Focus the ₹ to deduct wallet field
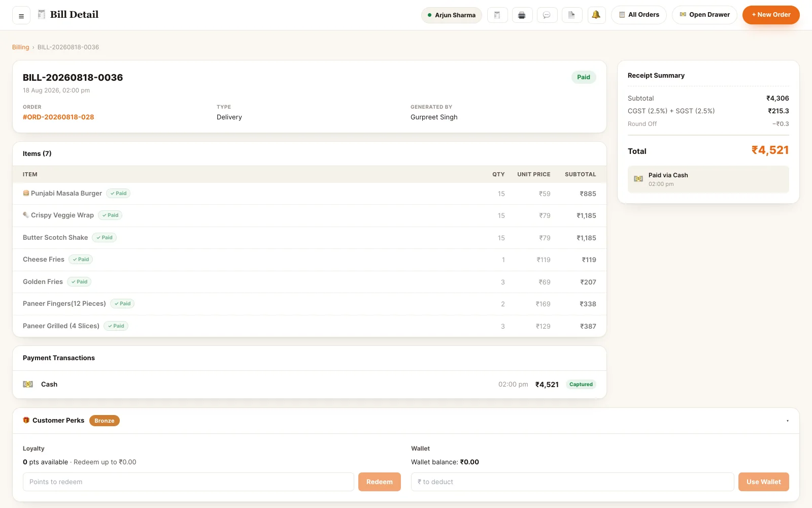Screen dimensions: 812x508 (572, 482)
